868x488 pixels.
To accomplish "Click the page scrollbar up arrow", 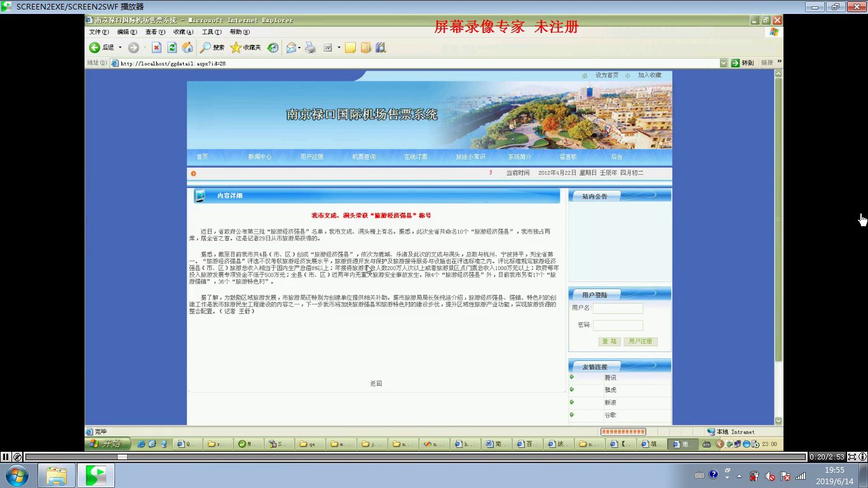I will tap(778, 73).
